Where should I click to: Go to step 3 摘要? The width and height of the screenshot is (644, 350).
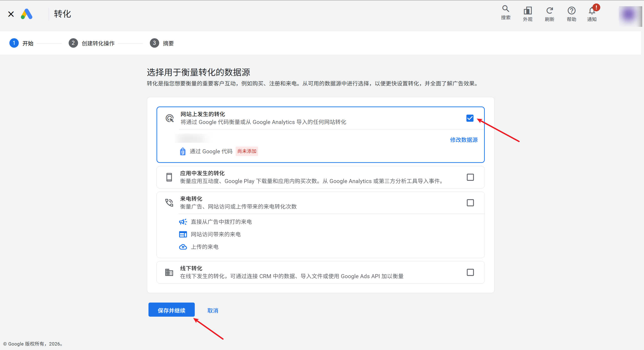(x=162, y=43)
